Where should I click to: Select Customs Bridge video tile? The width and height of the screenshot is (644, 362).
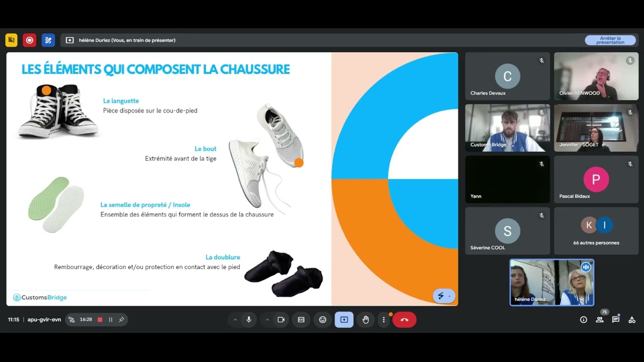pos(508,128)
